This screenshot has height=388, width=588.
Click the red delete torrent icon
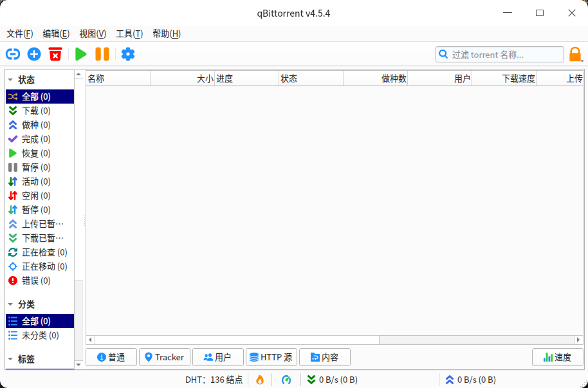tap(55, 55)
